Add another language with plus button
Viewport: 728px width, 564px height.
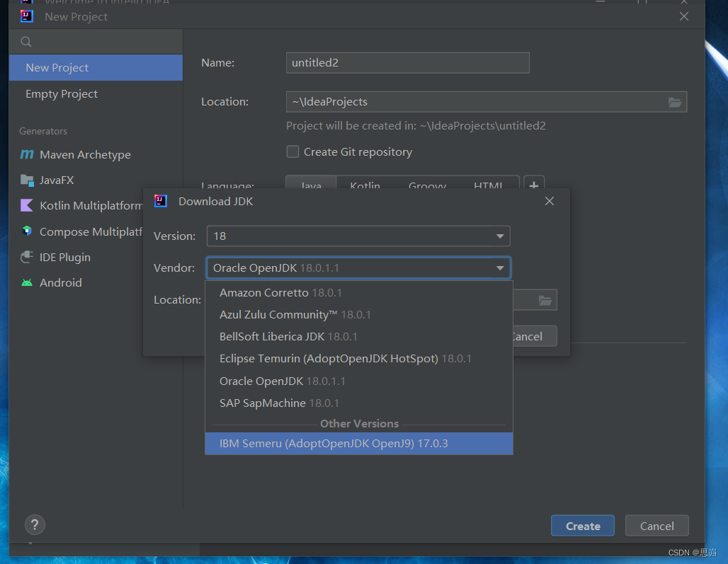[x=534, y=184]
